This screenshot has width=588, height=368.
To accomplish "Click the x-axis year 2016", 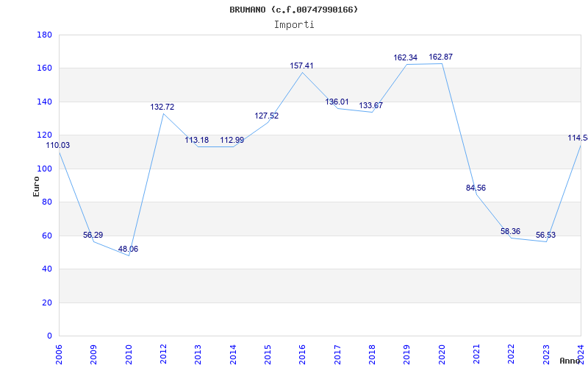I will [x=302, y=355].
